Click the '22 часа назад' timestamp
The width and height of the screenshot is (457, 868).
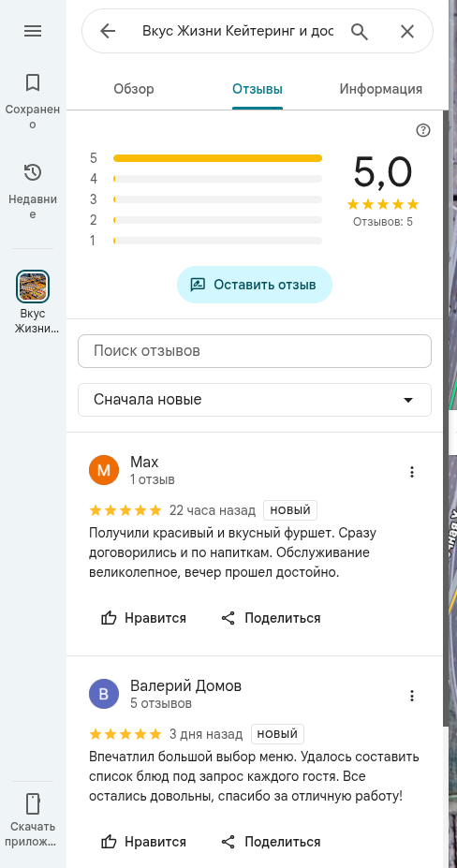(x=213, y=509)
